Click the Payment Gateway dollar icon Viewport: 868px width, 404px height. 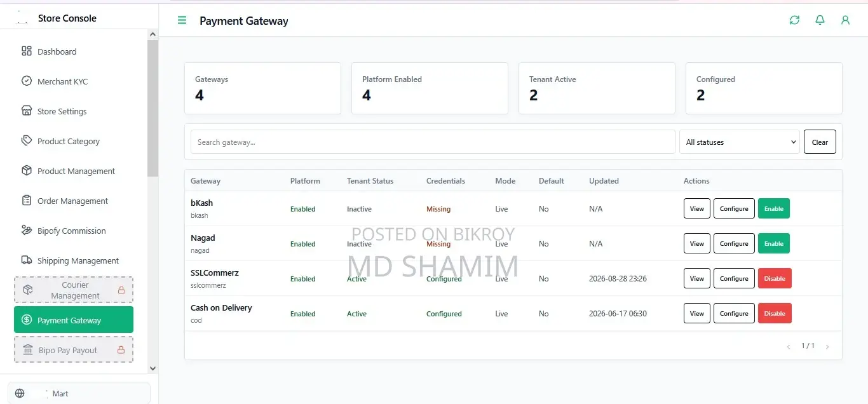(27, 320)
